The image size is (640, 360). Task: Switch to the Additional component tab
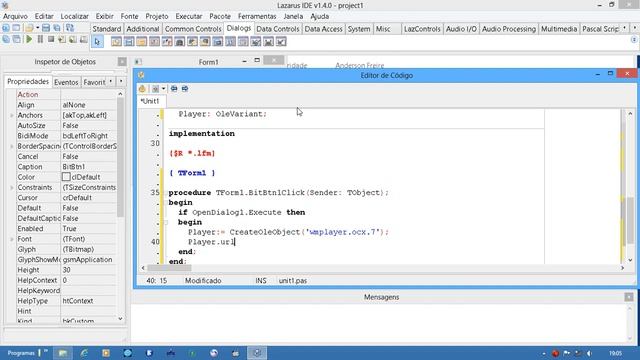[142, 29]
